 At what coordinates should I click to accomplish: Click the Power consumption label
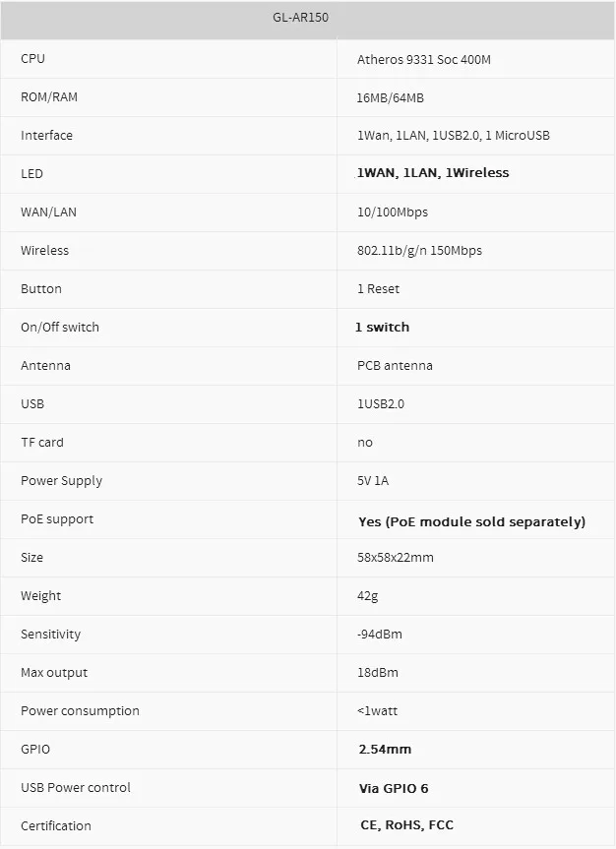click(80, 711)
